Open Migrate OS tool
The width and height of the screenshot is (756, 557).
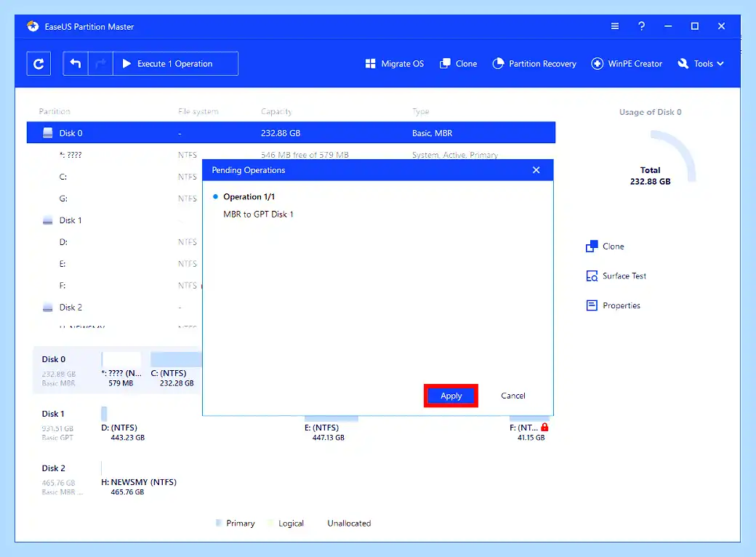click(x=395, y=64)
